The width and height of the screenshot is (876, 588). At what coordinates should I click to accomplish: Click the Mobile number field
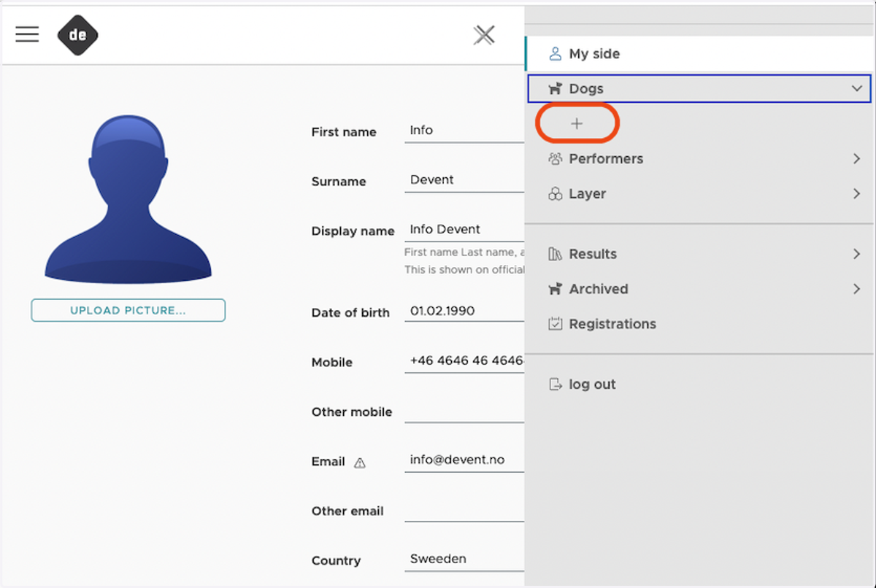[x=464, y=361]
